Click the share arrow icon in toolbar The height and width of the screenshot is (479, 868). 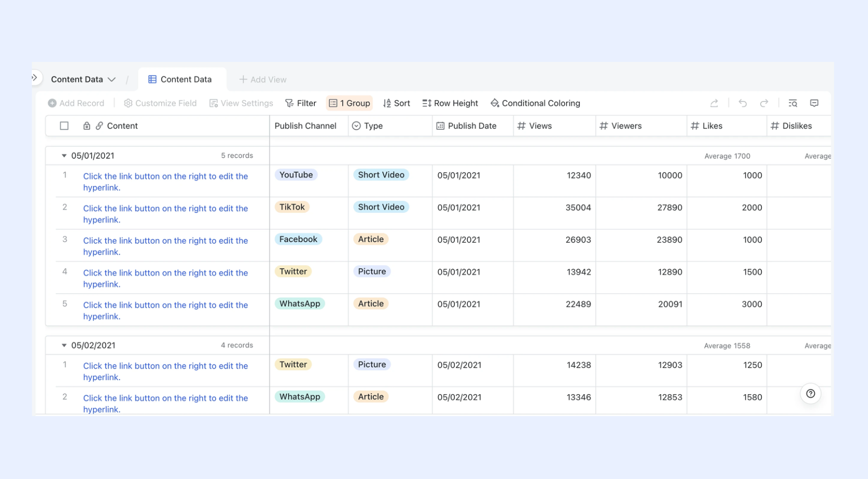(x=714, y=103)
